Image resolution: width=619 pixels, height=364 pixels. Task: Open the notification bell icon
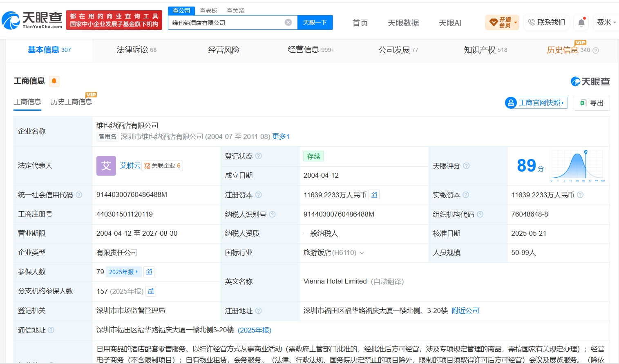581,22
